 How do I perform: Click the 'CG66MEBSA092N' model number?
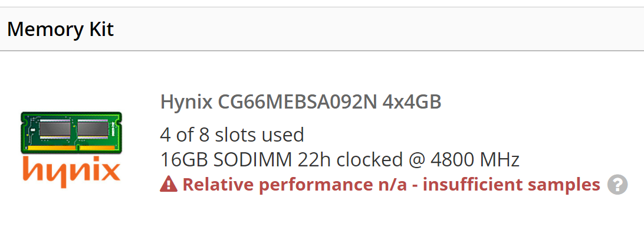[297, 102]
